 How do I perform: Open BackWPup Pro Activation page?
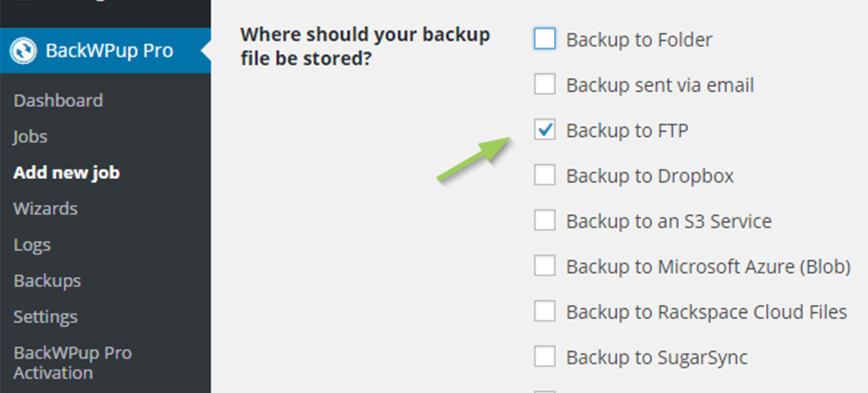72,363
